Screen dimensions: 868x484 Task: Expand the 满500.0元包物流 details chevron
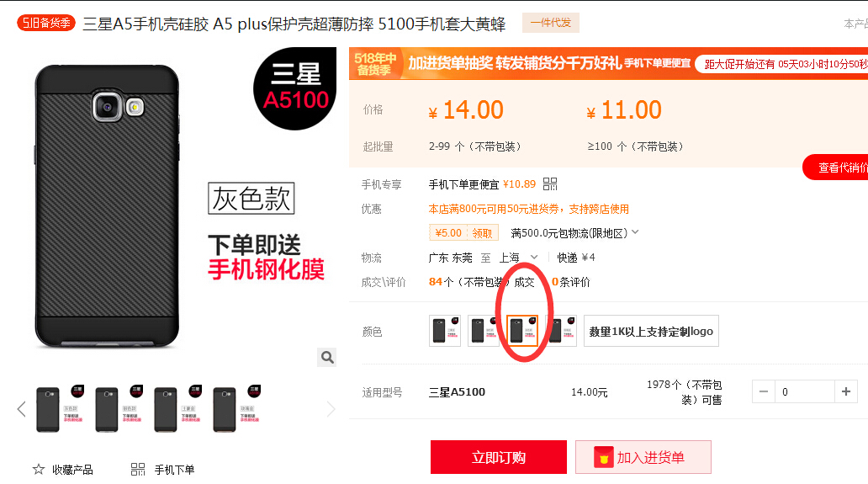point(635,232)
